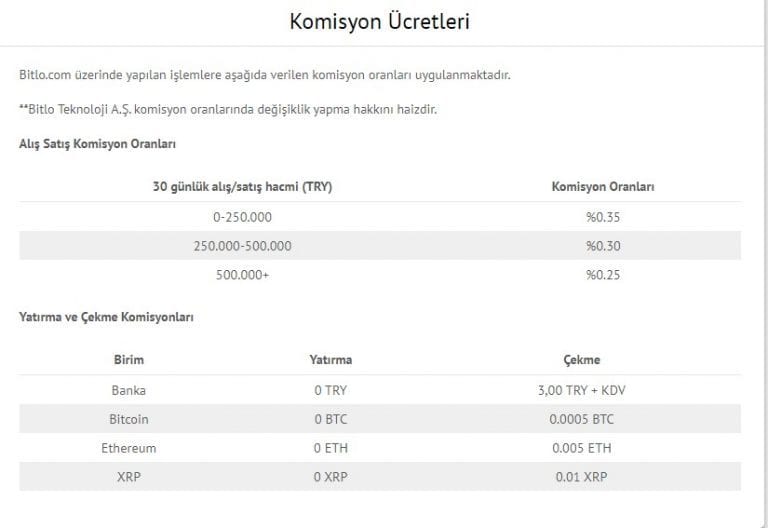Select the Bitlo.com intro paragraph text

click(x=264, y=75)
